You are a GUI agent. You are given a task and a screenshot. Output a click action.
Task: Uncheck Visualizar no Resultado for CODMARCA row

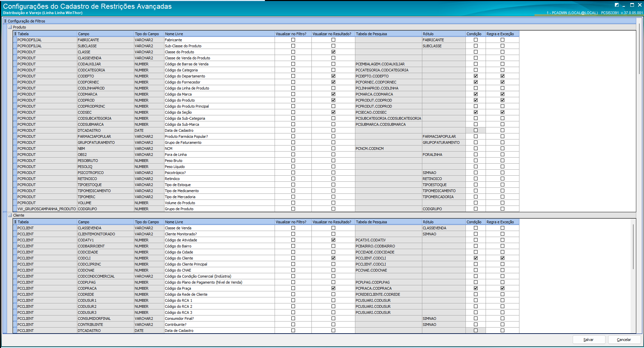pyautogui.click(x=333, y=94)
